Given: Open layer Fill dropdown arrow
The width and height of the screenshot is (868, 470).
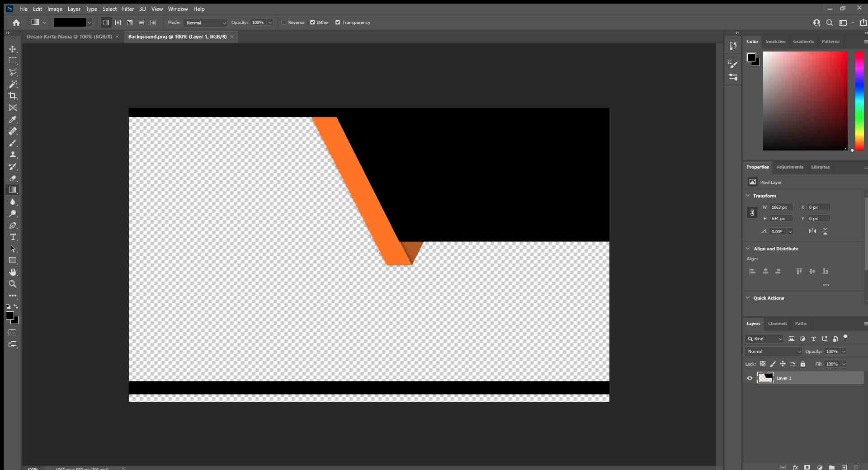Looking at the screenshot, I should (x=844, y=364).
